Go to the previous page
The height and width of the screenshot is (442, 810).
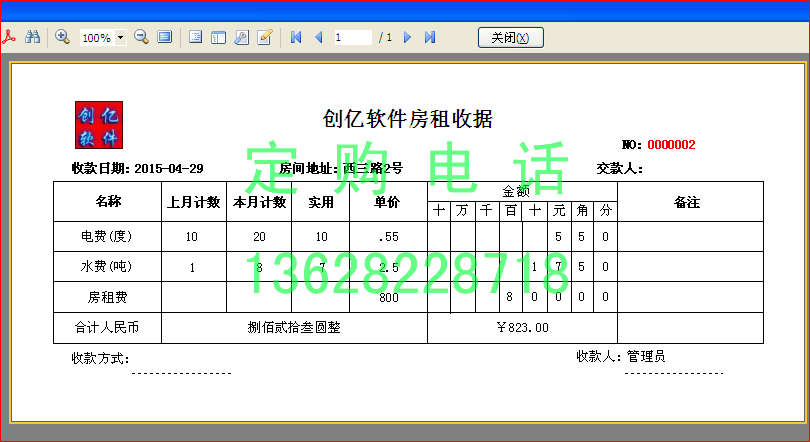click(x=318, y=37)
